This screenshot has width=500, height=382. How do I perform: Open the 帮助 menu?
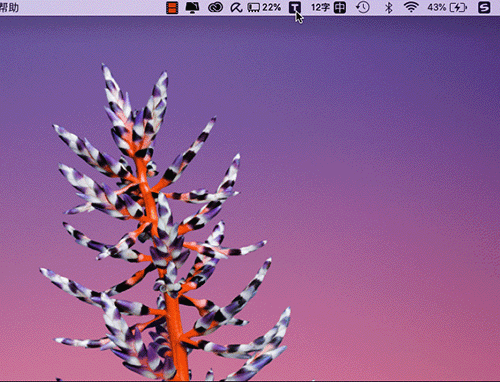9,7
